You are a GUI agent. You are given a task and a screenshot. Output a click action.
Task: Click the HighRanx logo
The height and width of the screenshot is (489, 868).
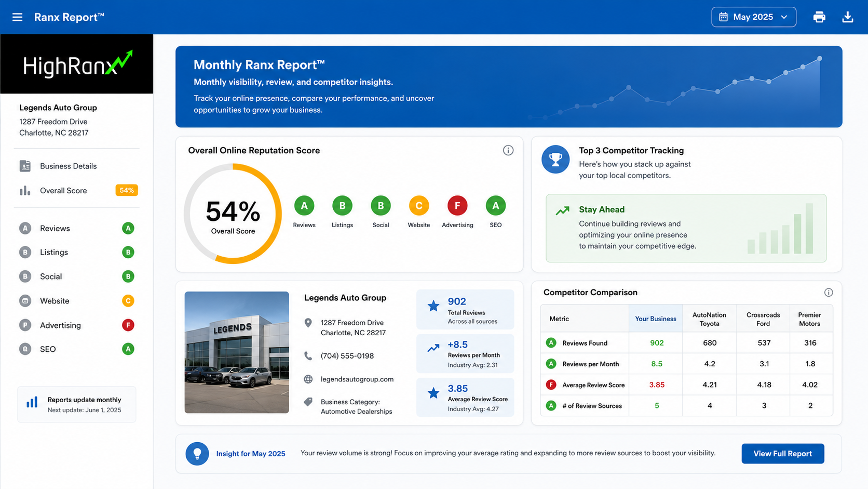pos(77,64)
